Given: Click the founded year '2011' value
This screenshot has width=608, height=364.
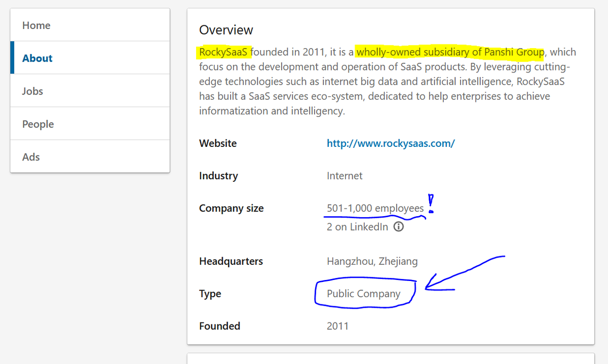Looking at the screenshot, I should [338, 326].
